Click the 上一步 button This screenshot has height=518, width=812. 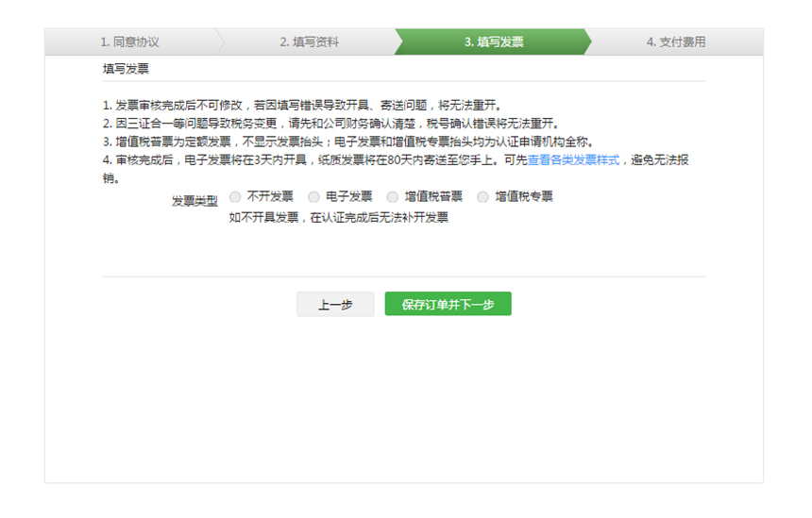pos(335,304)
